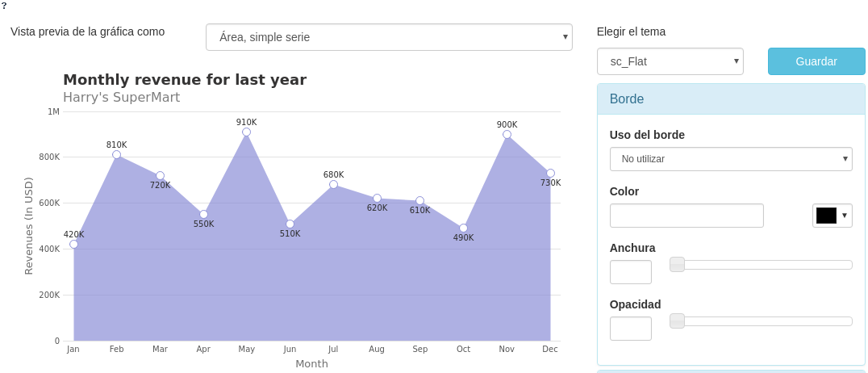Click the Jan 420K data point
This screenshot has width=868, height=373.
click(73, 245)
